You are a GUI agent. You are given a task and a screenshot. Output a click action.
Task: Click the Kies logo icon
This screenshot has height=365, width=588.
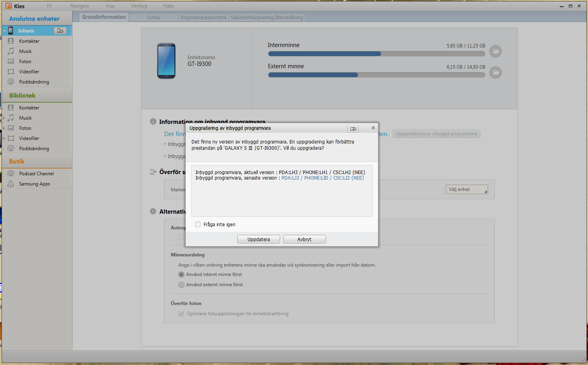(x=9, y=6)
